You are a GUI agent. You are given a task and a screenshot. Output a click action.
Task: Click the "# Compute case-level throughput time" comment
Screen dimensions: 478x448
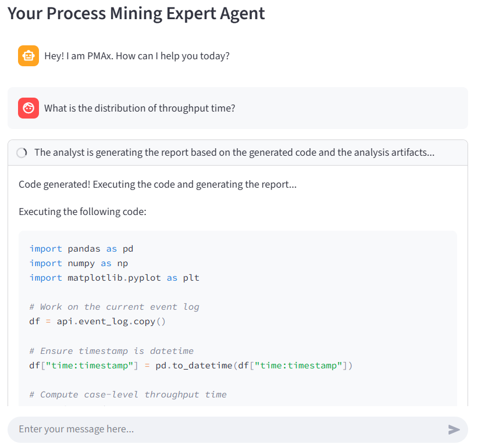point(127,395)
